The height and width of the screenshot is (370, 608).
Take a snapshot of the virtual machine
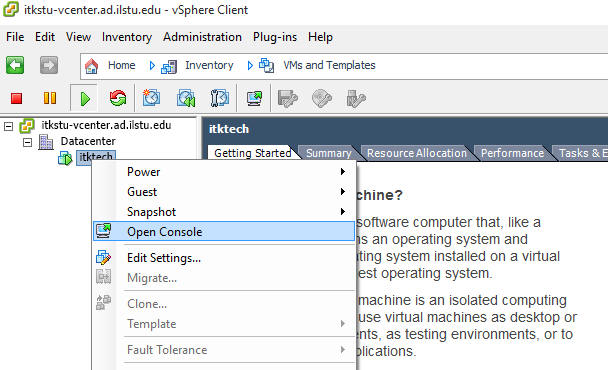pyautogui.click(x=151, y=98)
